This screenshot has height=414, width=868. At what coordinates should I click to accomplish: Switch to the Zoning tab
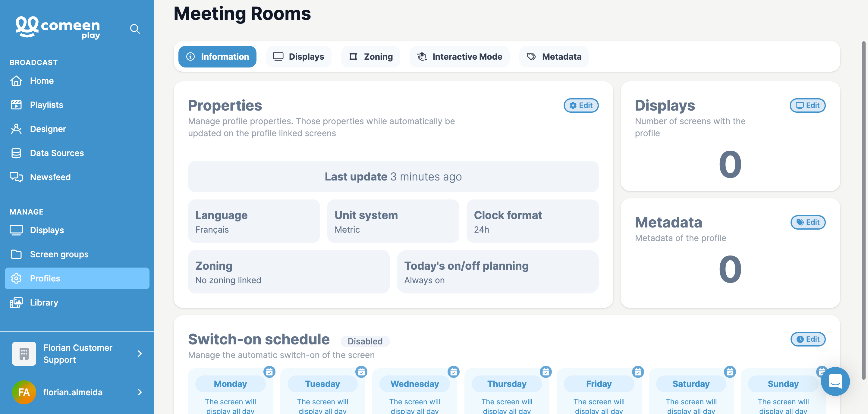point(371,57)
